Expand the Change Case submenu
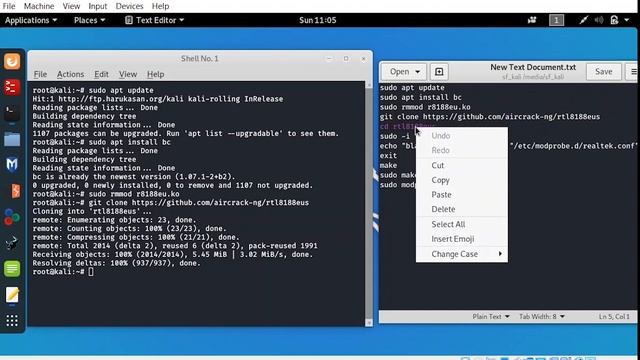The width and height of the screenshot is (640, 360). (462, 254)
